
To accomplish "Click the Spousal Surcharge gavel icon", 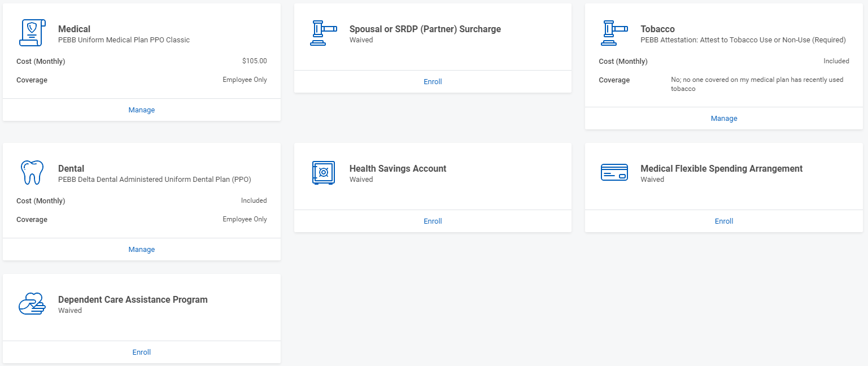I will [324, 33].
